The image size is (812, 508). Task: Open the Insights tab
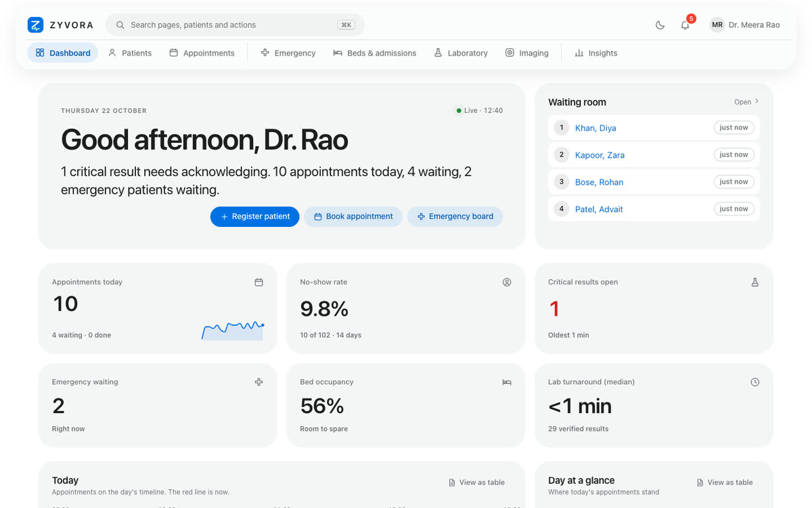(x=596, y=53)
